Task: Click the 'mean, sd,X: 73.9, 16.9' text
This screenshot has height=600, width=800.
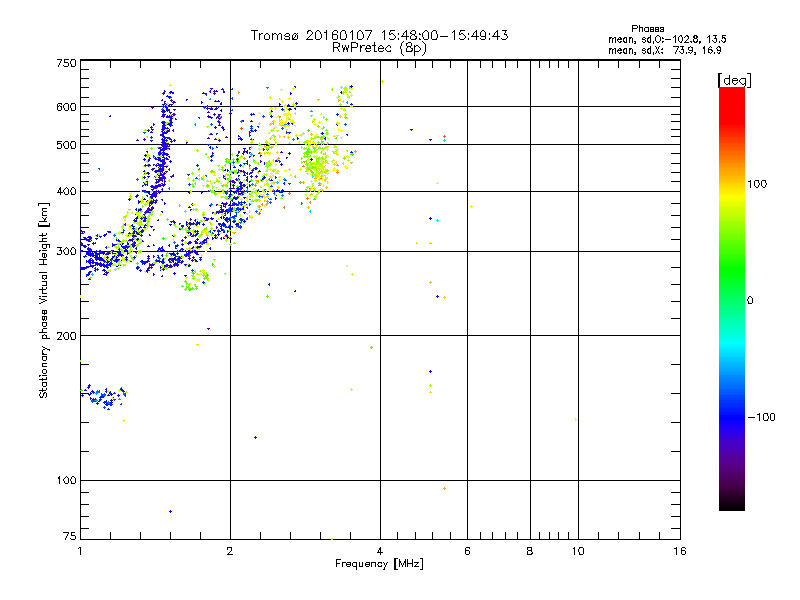Action: (x=664, y=50)
